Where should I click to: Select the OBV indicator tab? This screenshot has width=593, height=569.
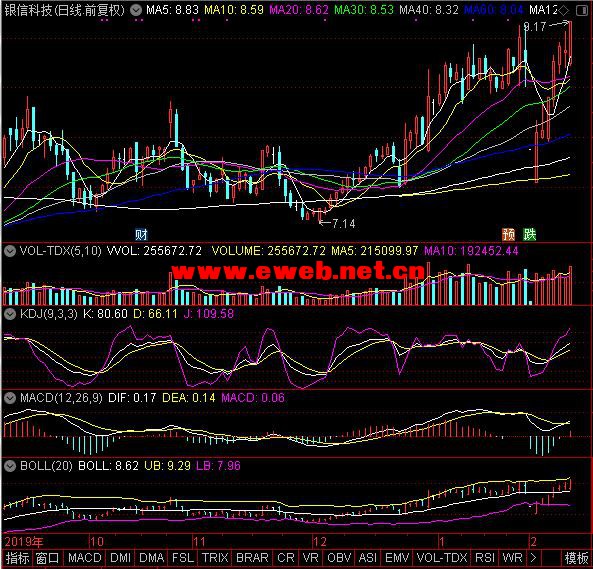(x=339, y=558)
